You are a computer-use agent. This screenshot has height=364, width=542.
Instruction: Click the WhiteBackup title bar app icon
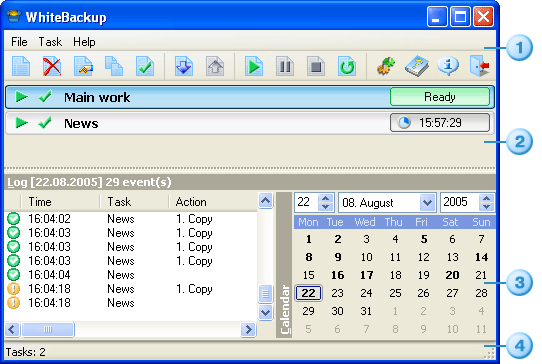tap(14, 16)
